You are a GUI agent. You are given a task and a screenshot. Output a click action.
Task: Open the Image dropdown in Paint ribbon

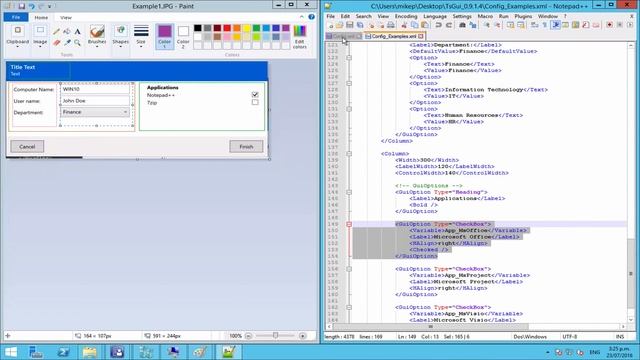40,38
